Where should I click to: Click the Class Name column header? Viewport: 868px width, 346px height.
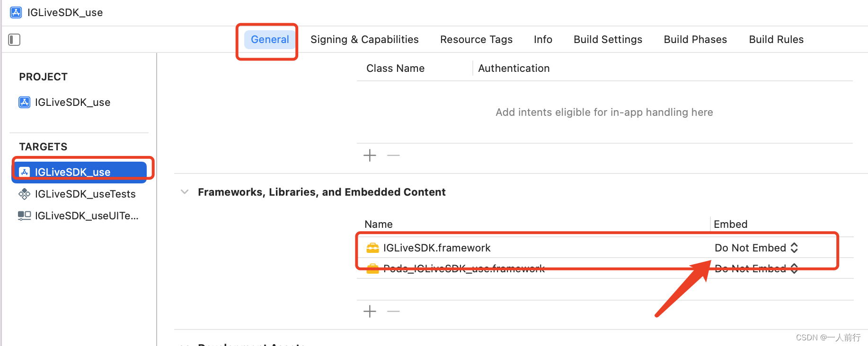(x=395, y=69)
